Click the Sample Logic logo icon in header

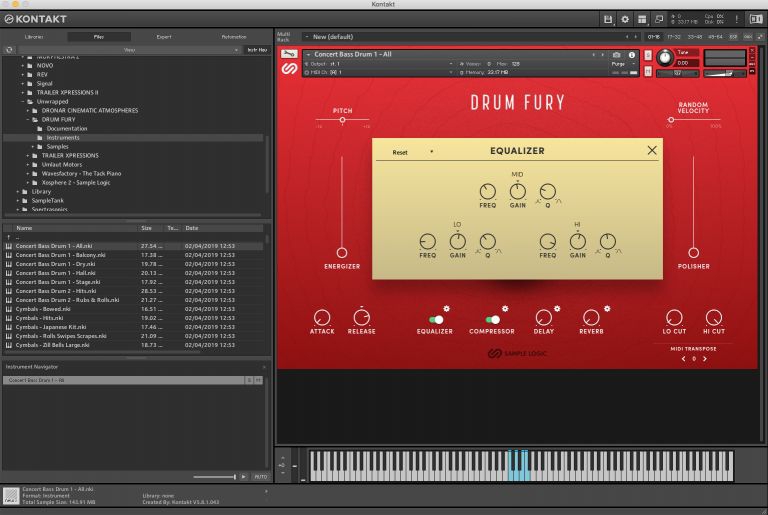pos(289,69)
